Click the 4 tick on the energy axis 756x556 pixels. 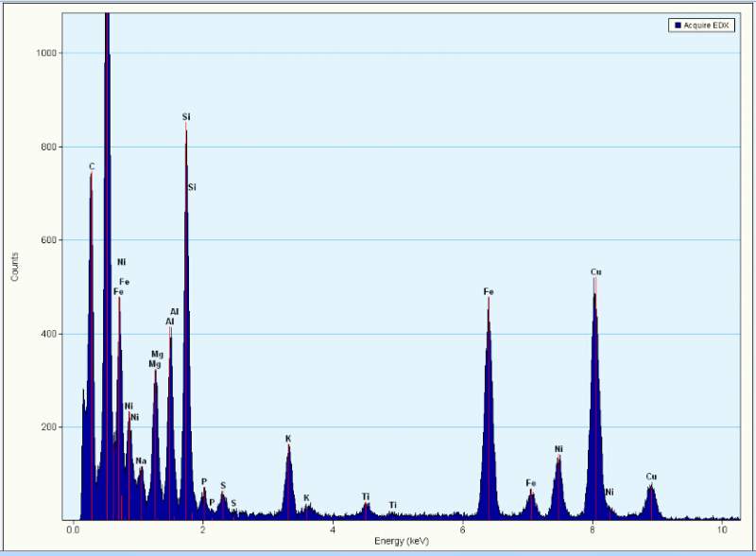tap(333, 530)
